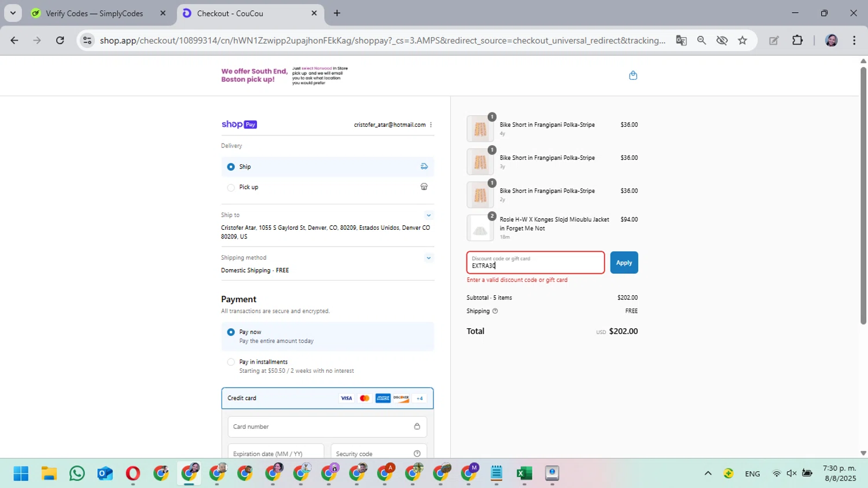Image resolution: width=868 pixels, height=488 pixels.
Task: Expand the Shipping method section
Action: tap(429, 258)
